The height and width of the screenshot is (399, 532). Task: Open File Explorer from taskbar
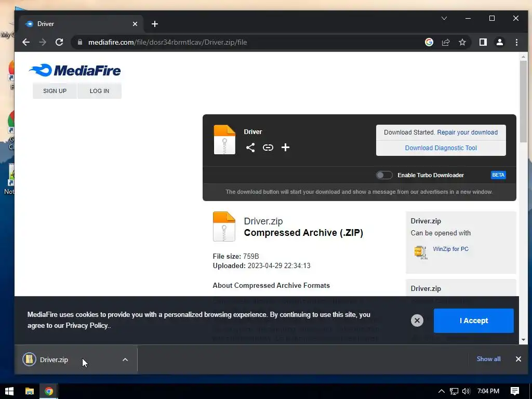(x=30, y=391)
